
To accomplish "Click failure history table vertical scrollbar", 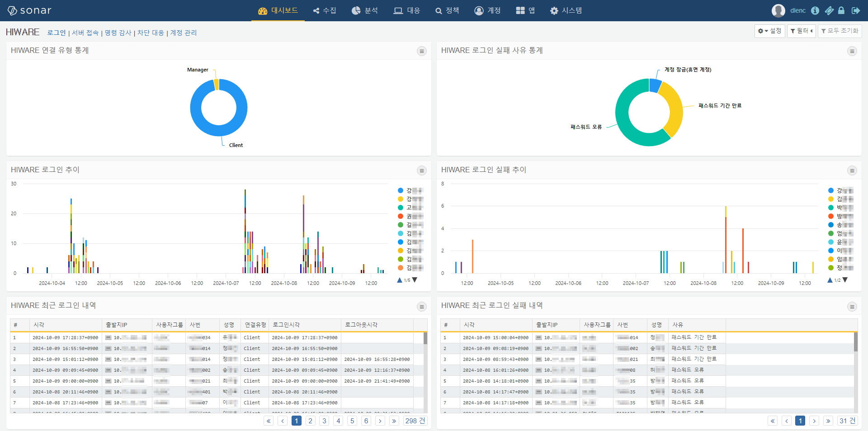I will 856,342.
